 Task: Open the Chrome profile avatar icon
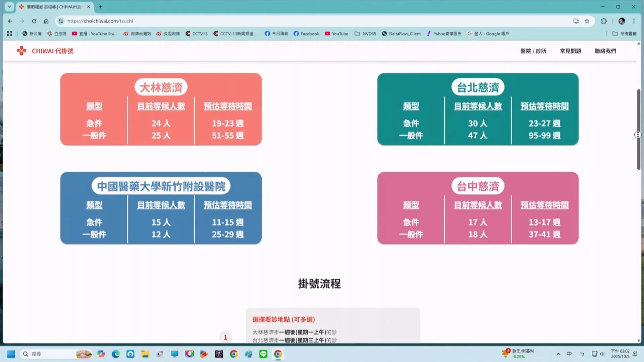pos(622,21)
